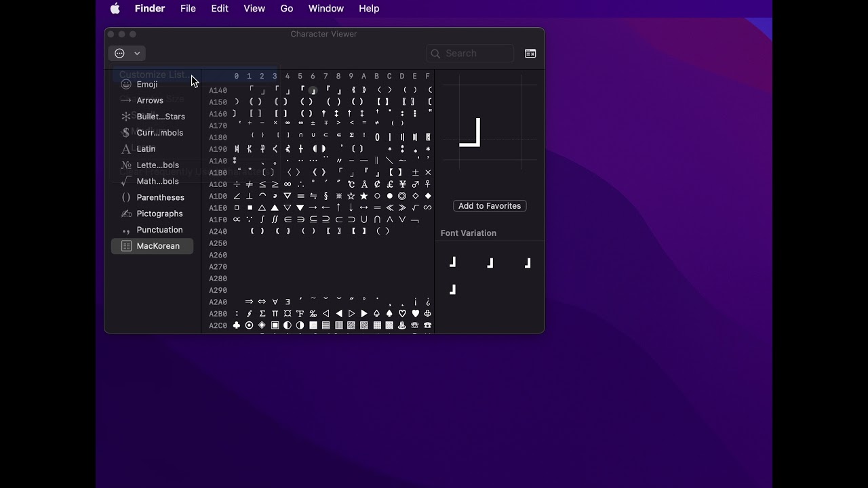The height and width of the screenshot is (488, 868).
Task: Pick the degree Celsius symbol ℃
Action: pyautogui.click(x=351, y=184)
